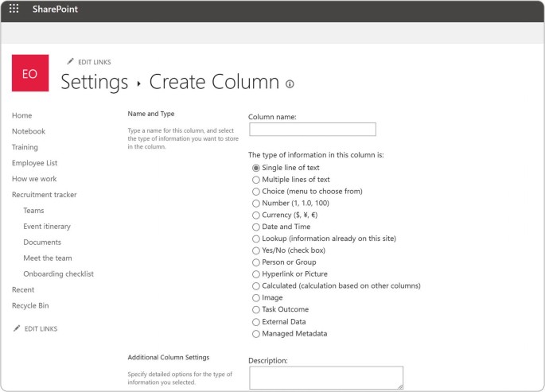Click into the Column name text field
Viewport: 545px width, 392px height.
tap(313, 129)
